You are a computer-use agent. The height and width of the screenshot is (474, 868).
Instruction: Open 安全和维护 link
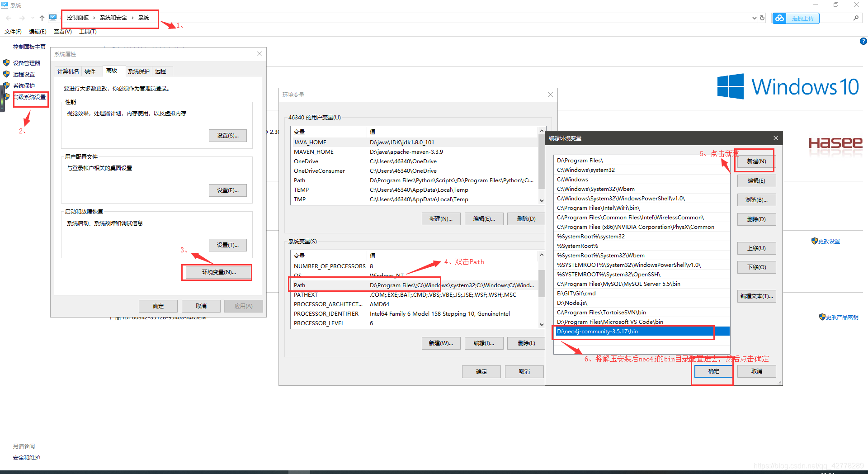tap(27, 458)
